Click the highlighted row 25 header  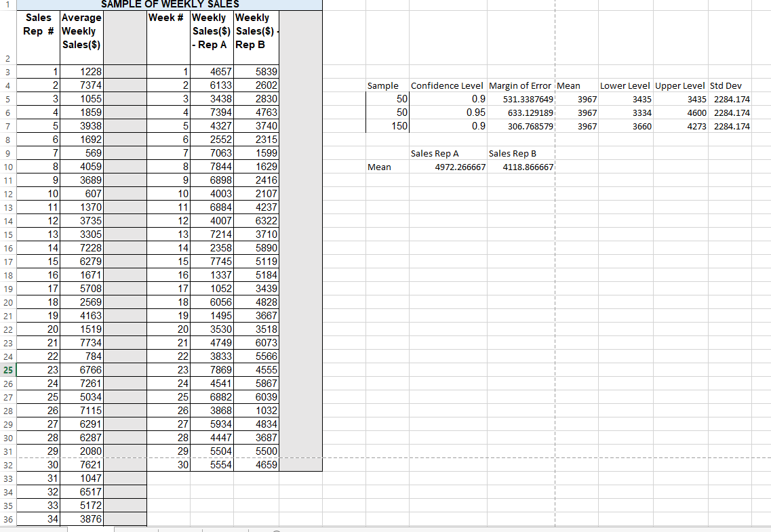point(8,370)
